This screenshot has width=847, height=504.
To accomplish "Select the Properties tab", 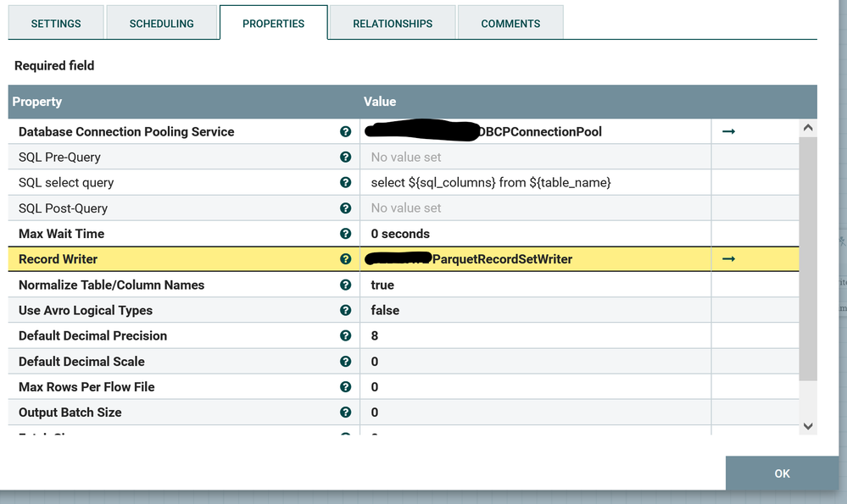I will [273, 23].
